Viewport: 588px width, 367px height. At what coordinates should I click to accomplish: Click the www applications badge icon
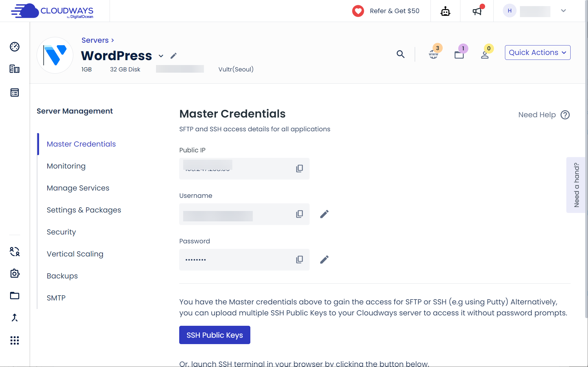click(x=434, y=54)
